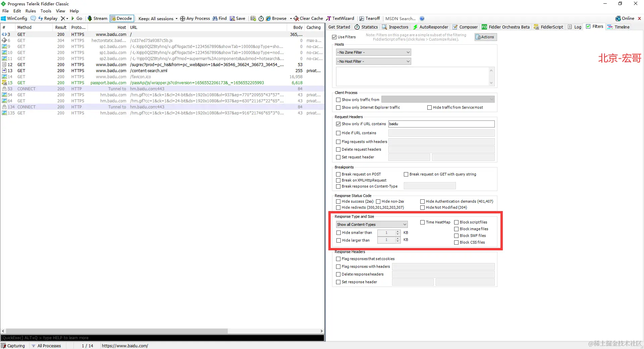Click the camera screenshot icon
The width and height of the screenshot is (644, 349).
(x=253, y=18)
